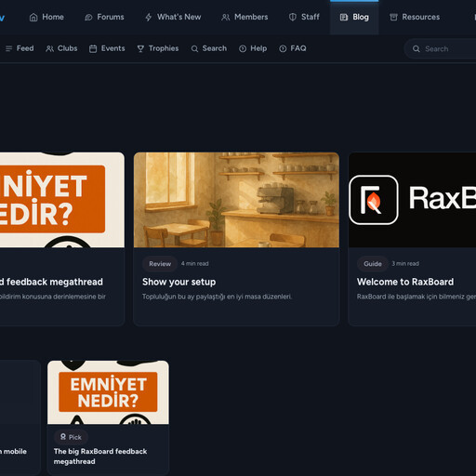Click the Forums chat bubble icon
The width and height of the screenshot is (476, 476).
pyautogui.click(x=88, y=18)
